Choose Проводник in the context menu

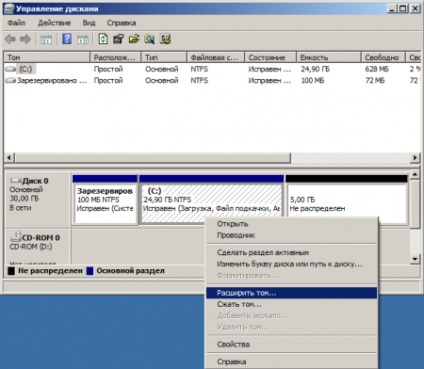(292, 235)
